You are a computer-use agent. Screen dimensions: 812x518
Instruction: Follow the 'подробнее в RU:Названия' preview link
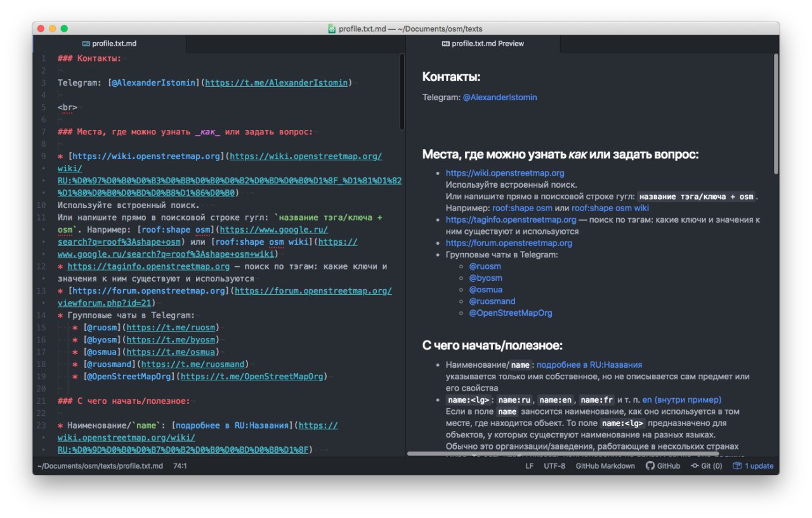(589, 365)
